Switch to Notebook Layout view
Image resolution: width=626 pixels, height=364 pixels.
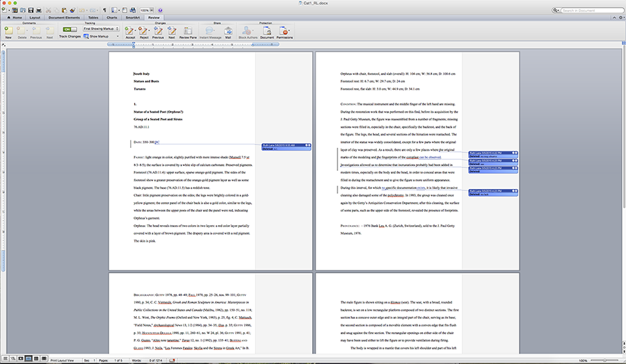click(36, 359)
